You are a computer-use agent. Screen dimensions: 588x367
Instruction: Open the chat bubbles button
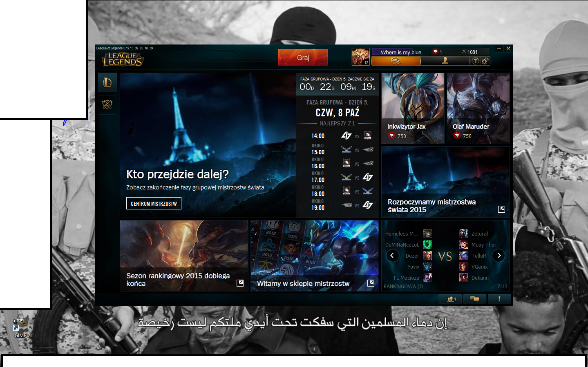coord(475,299)
